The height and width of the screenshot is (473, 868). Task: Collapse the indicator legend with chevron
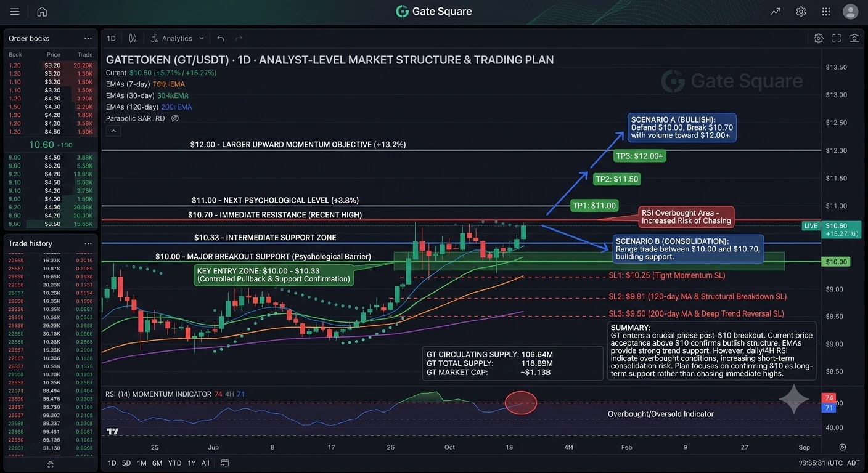[x=113, y=131]
